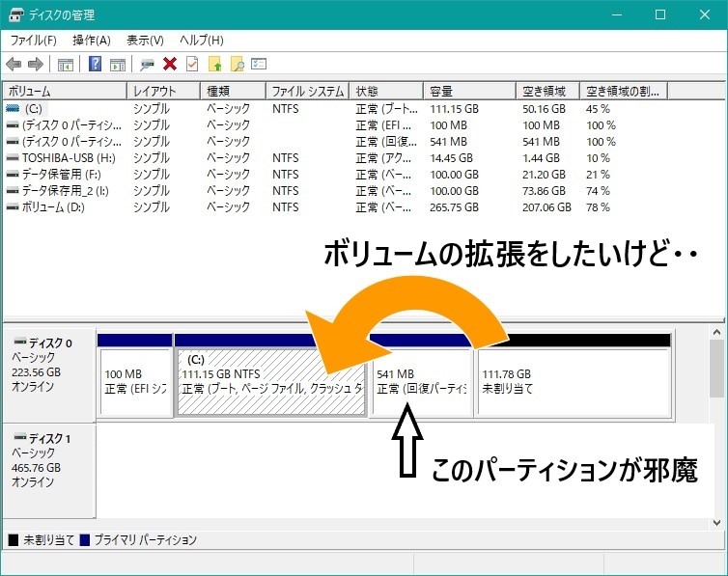
Task: Click the ディスク 0 disk label
Action: 49,343
